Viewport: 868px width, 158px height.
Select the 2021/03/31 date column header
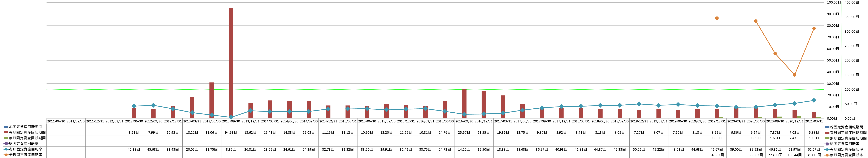(x=814, y=121)
